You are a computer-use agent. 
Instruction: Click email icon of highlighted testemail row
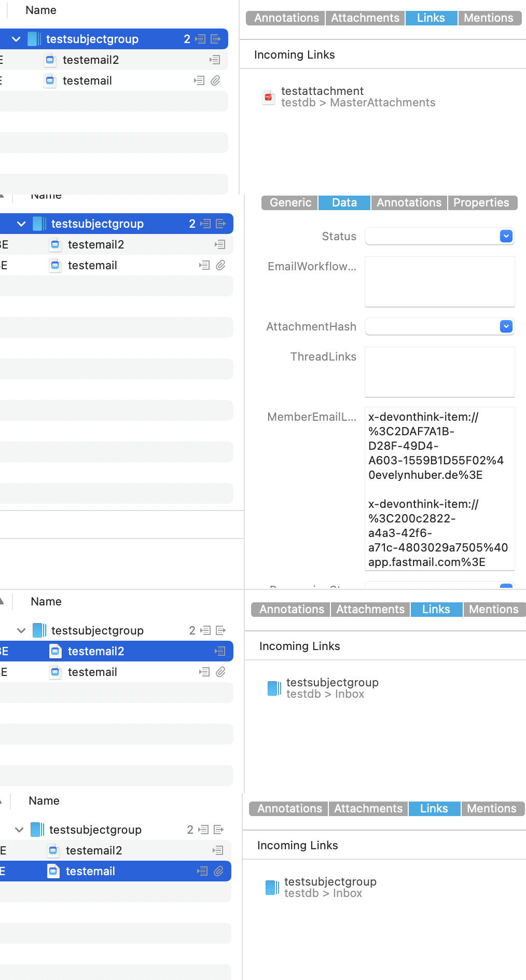tap(53, 871)
